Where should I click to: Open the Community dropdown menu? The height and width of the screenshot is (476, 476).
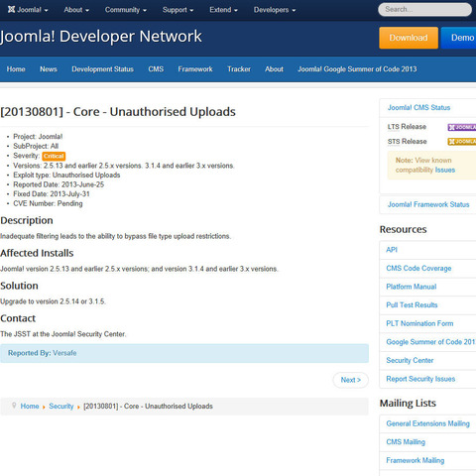pyautogui.click(x=126, y=10)
